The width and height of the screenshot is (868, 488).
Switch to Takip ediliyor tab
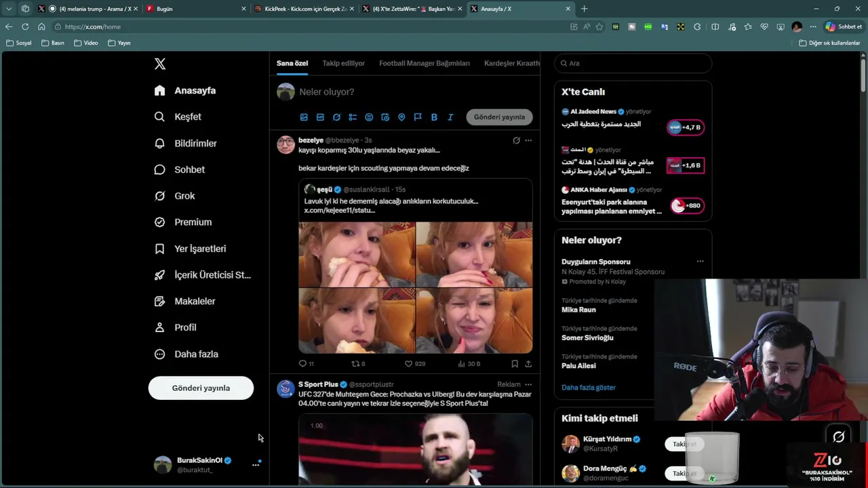(343, 63)
